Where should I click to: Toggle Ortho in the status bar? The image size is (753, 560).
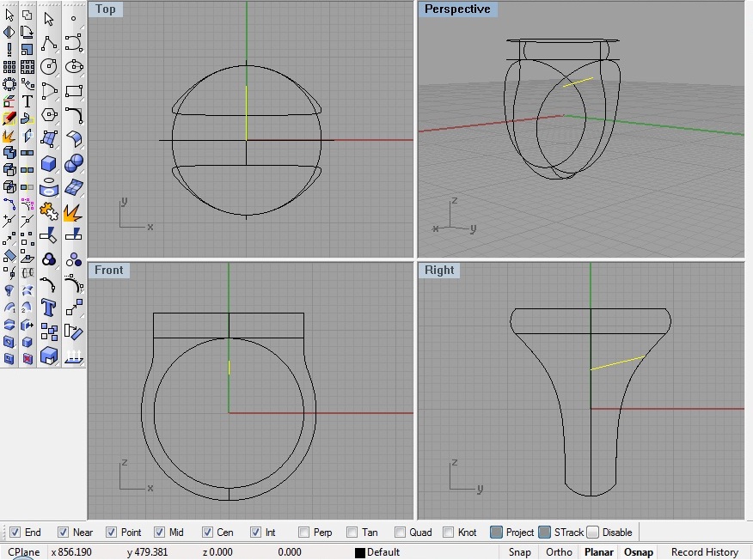point(559,552)
